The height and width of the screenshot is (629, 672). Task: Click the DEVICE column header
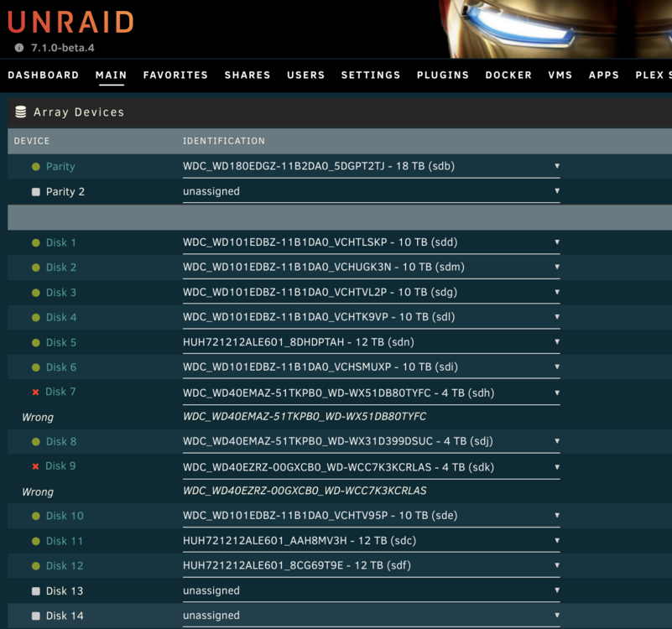tap(32, 141)
